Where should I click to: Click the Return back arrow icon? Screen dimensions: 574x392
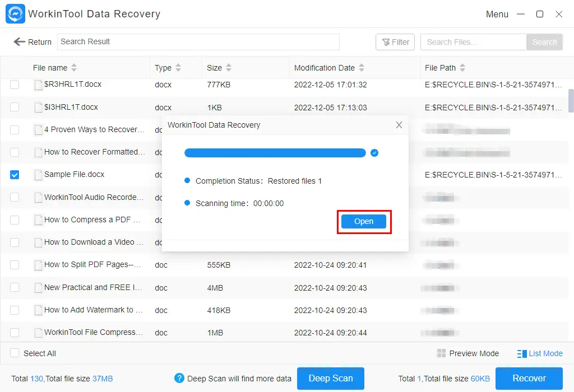click(x=19, y=41)
